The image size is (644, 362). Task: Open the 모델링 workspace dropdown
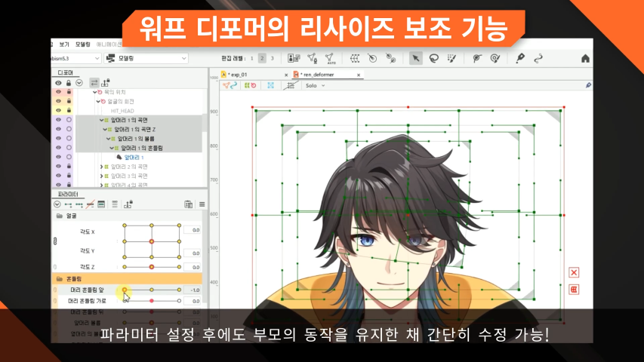point(146,58)
